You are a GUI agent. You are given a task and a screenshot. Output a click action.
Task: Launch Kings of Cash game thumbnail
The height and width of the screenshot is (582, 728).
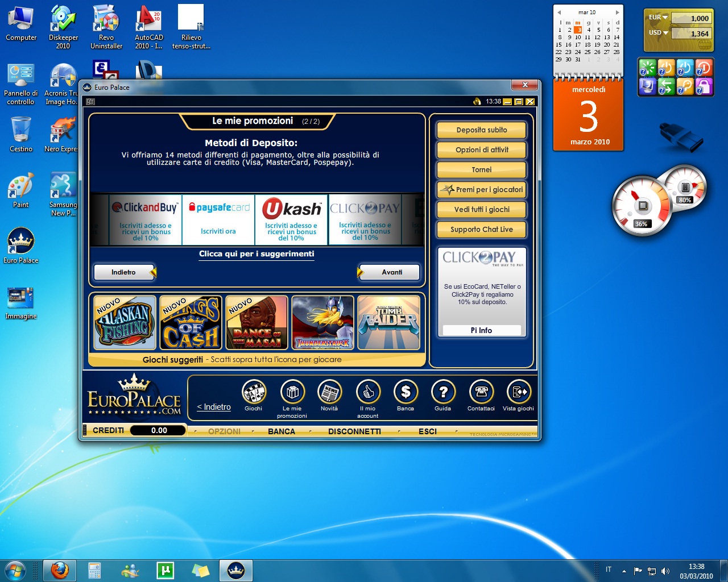pyautogui.click(x=191, y=322)
